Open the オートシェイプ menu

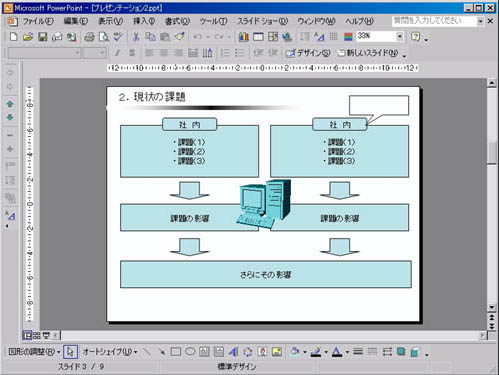(110, 351)
